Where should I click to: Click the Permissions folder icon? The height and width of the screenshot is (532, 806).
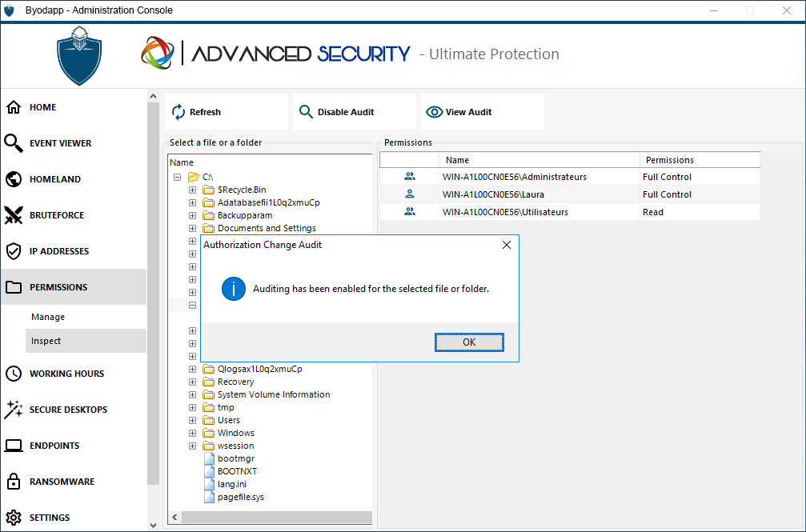(14, 287)
